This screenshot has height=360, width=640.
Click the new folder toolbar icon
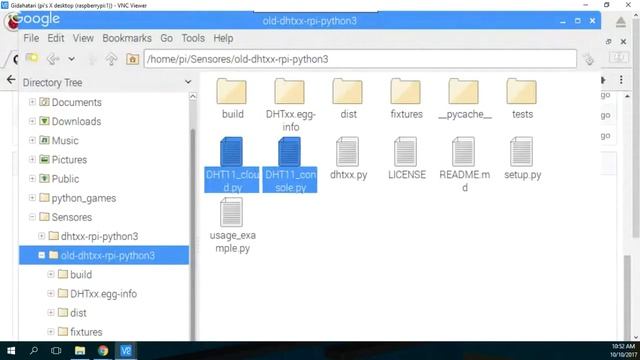[x=32, y=59]
